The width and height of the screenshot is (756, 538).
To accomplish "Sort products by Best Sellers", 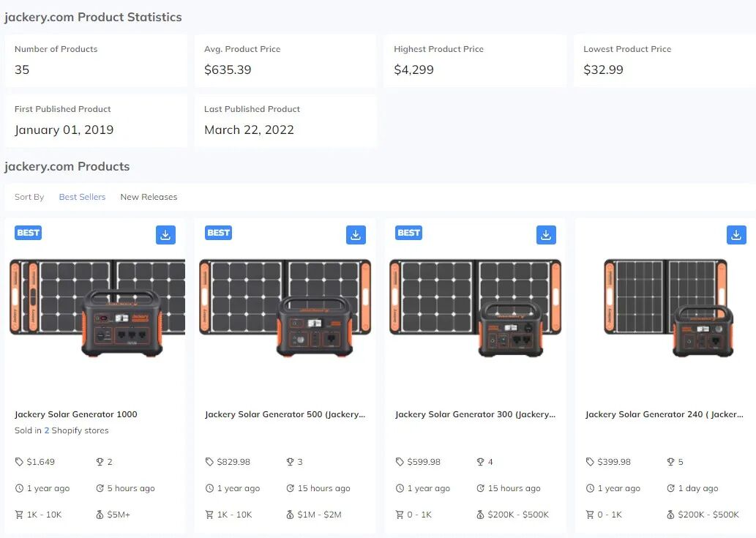I will tap(82, 197).
